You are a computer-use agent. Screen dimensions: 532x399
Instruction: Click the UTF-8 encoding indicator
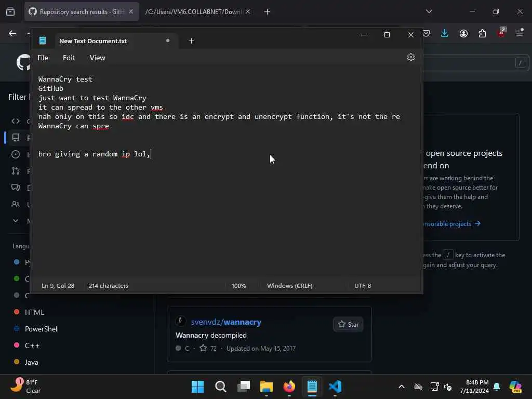363,286
